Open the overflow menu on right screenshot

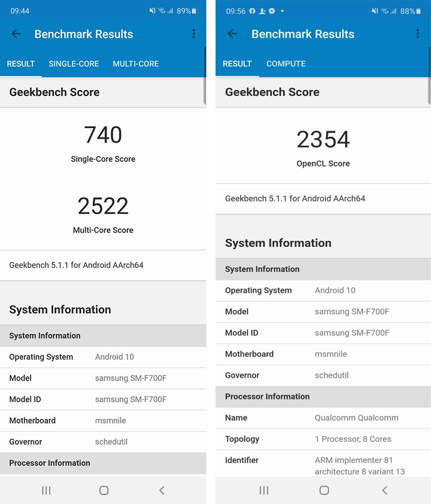click(417, 33)
